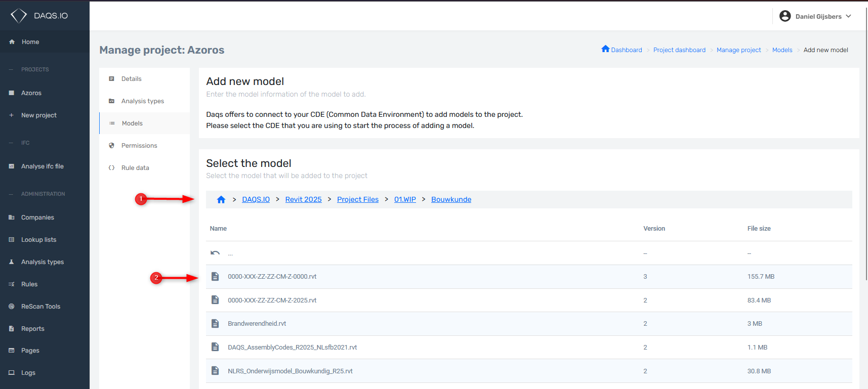This screenshot has height=389, width=868.
Task: Click the Permissions shield icon
Action: [112, 146]
